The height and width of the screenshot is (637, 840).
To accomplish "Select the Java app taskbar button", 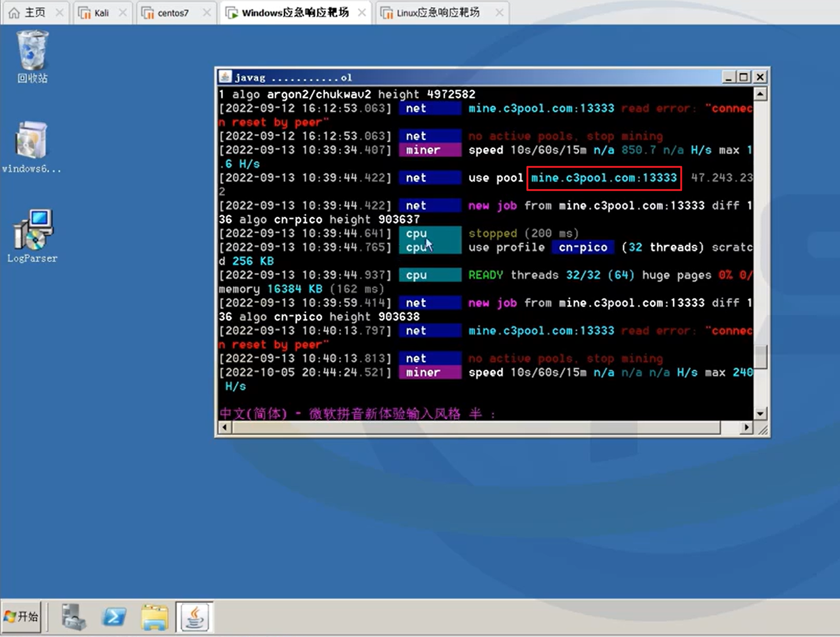I will (195, 617).
